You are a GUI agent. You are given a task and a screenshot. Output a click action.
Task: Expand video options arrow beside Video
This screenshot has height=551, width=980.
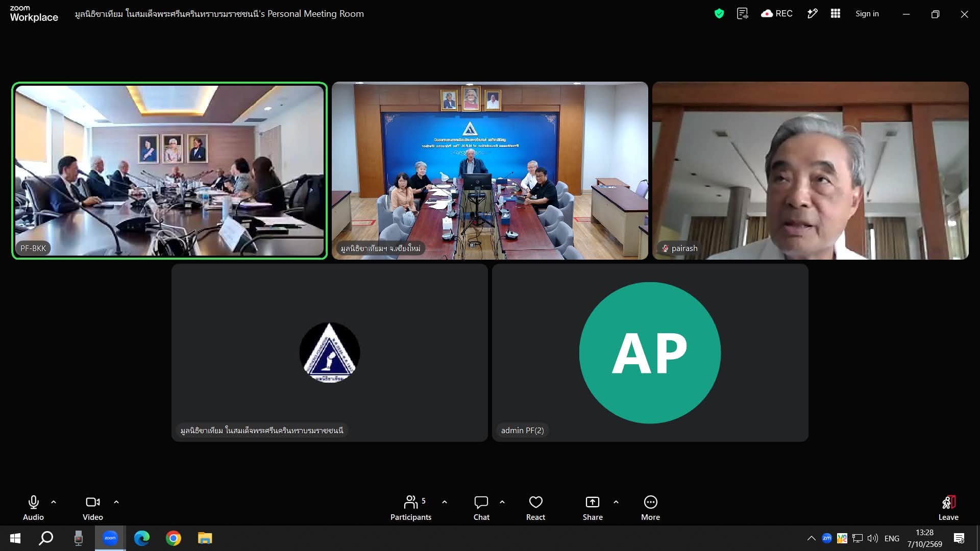[x=116, y=502]
